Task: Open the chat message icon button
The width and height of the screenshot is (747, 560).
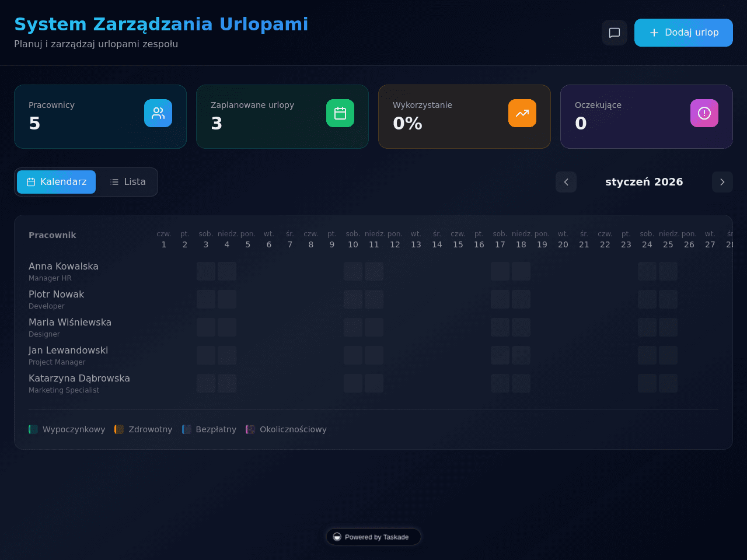Action: pyautogui.click(x=615, y=33)
